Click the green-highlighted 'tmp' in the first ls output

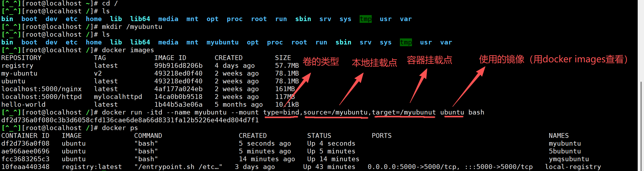(x=366, y=19)
